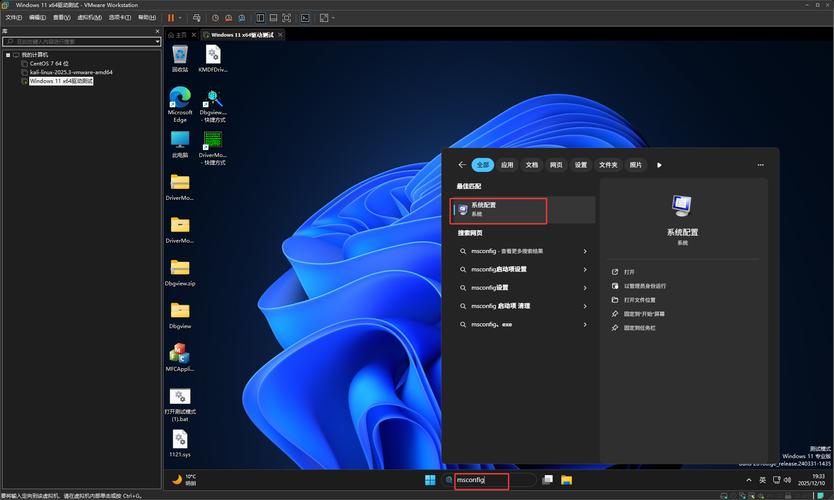Expand the msconfig启动项设置 suggestion arrow
Screen dimensions: 834x500
585,269
